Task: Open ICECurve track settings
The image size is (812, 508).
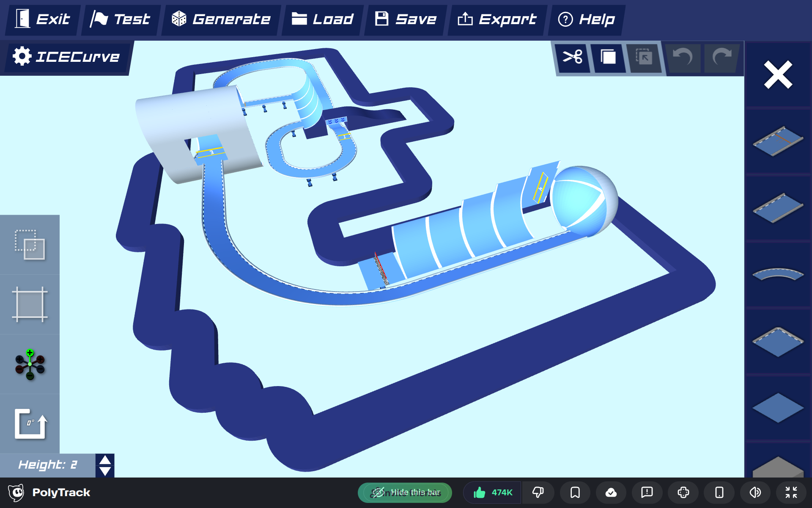Action: tap(67, 57)
